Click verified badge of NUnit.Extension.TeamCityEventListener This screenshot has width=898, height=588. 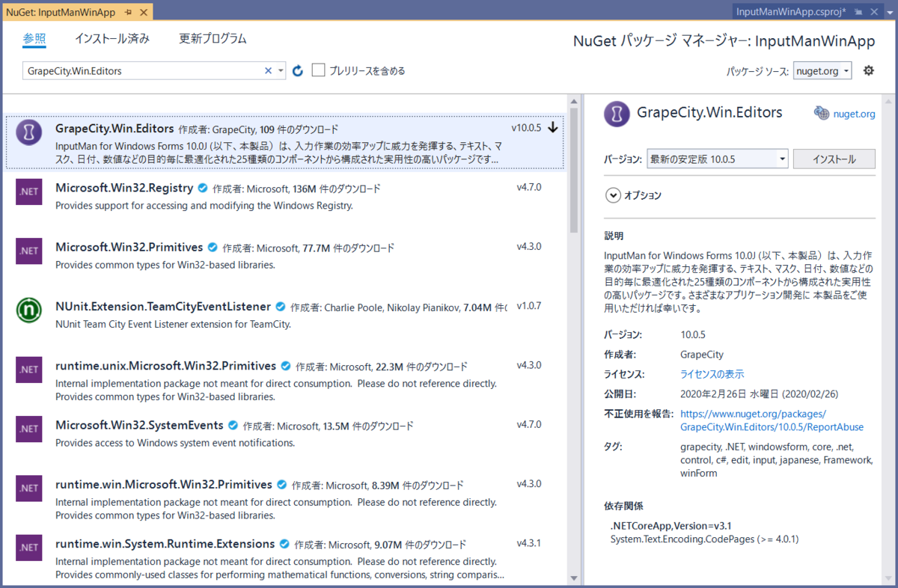tap(281, 307)
